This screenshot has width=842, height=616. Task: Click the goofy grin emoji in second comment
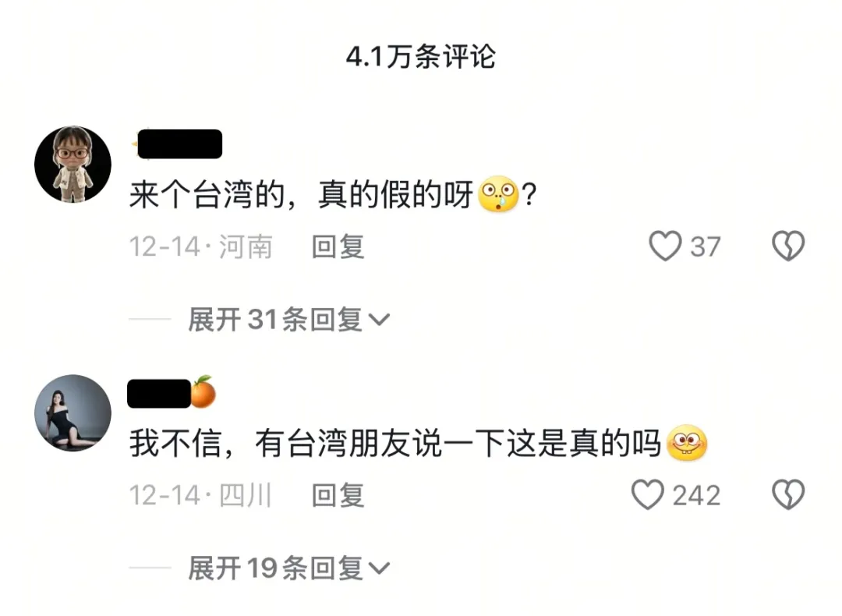point(686,443)
